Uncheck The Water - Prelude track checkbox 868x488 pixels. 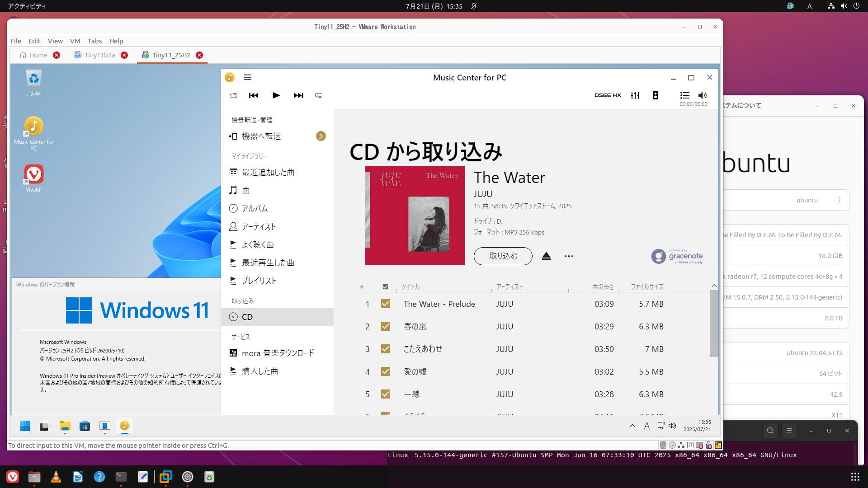pyautogui.click(x=385, y=304)
